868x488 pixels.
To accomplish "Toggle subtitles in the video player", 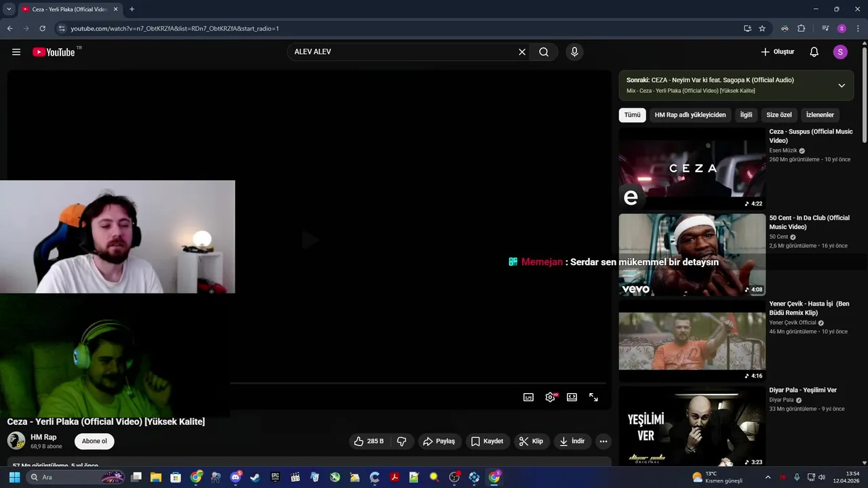I will pos(528,397).
